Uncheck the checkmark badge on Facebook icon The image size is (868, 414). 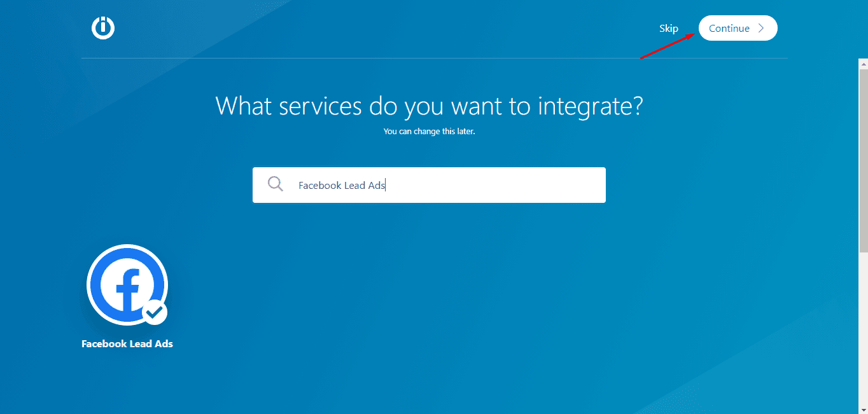point(154,312)
